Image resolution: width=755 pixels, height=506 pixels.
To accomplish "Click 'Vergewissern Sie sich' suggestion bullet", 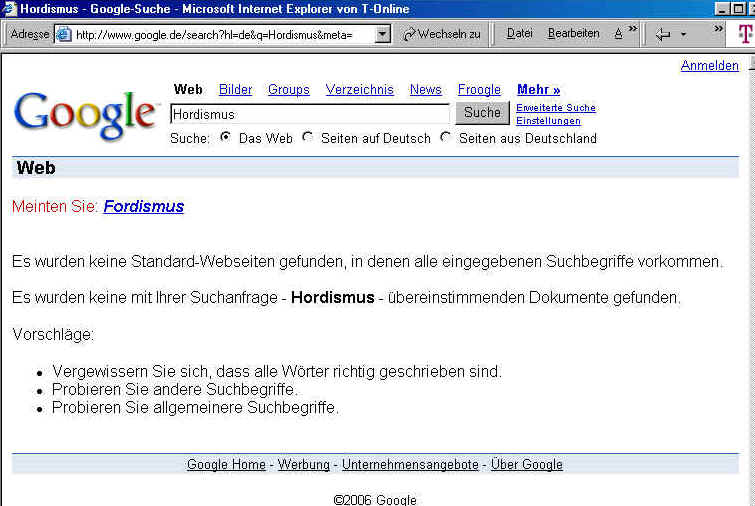I will pyautogui.click(x=277, y=372).
